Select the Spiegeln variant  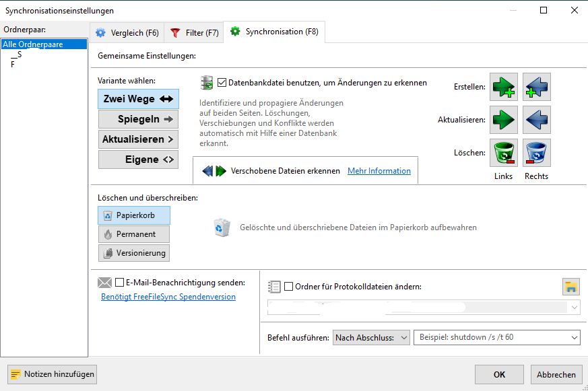(138, 119)
